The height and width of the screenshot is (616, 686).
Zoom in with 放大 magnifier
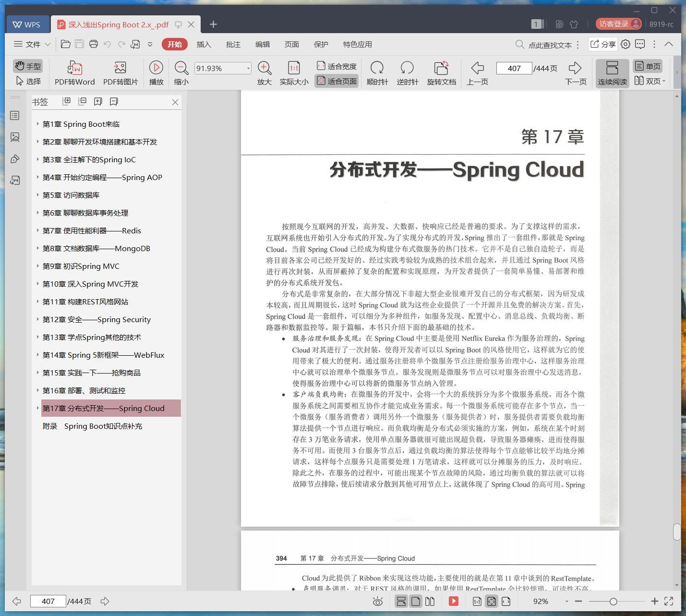click(264, 73)
